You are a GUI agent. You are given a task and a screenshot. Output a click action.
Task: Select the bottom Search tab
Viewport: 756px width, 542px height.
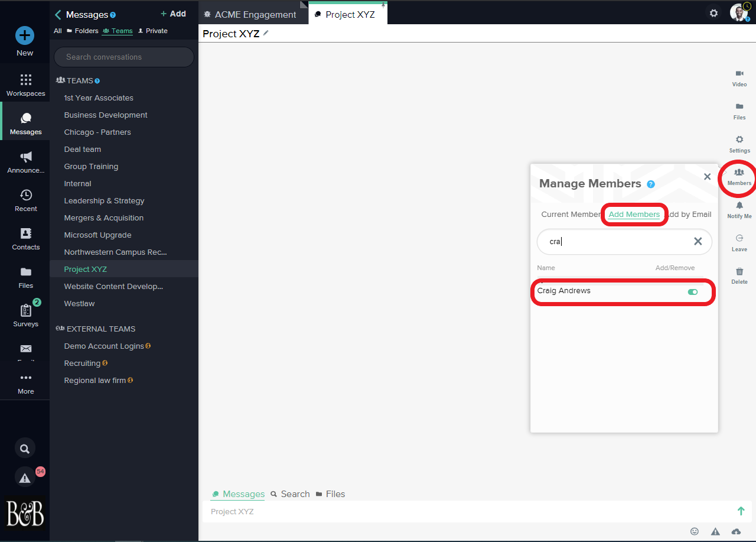tap(290, 494)
